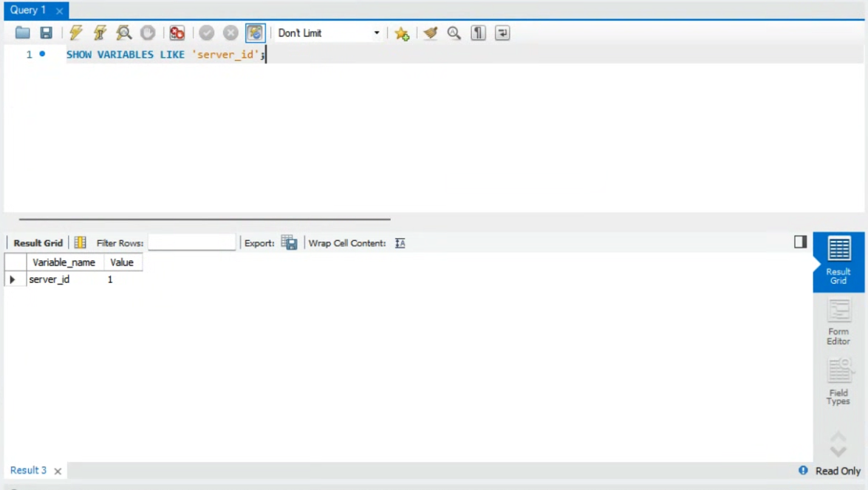Execute the whole SQL script
Image resolution: width=868 pixels, height=490 pixels.
tap(76, 33)
